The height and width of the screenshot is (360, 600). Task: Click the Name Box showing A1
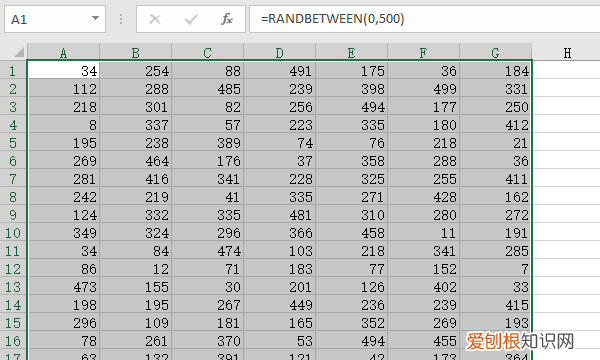[55, 19]
